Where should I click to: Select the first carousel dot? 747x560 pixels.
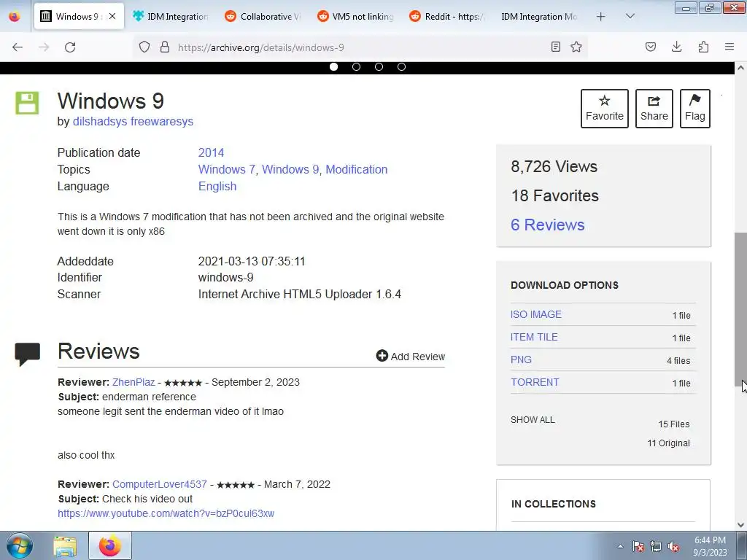[333, 66]
